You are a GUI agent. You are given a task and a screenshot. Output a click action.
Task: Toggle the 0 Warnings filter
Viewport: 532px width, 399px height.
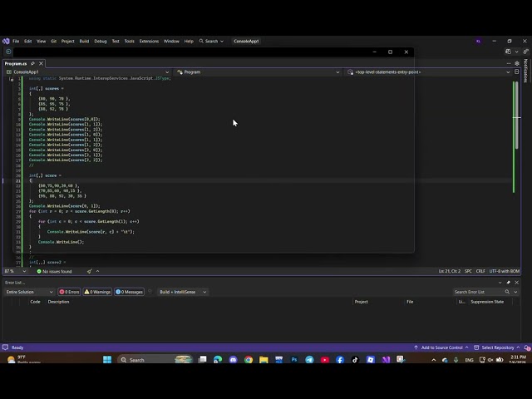(97, 292)
